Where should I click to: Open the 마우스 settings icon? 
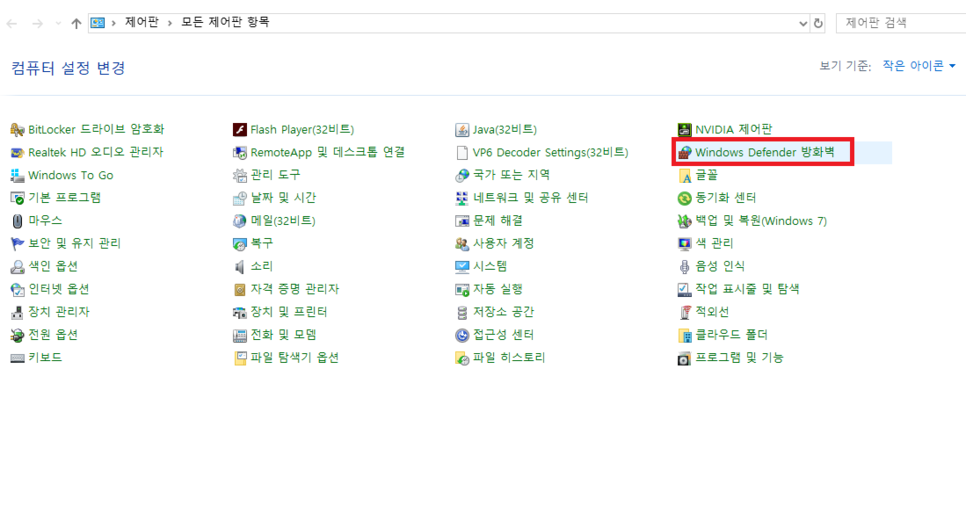(17, 221)
